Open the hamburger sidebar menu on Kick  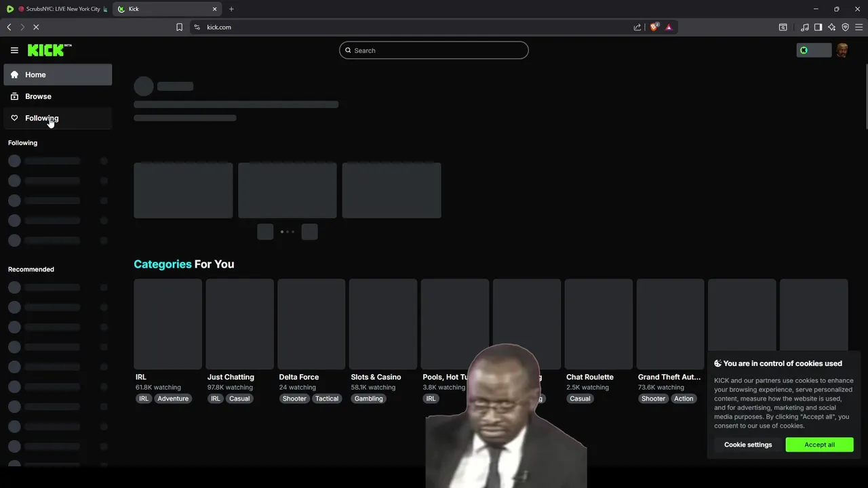point(14,50)
